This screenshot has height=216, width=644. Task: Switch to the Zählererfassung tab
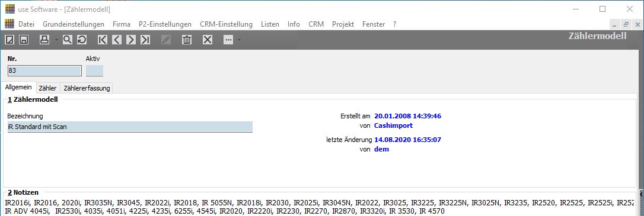[87, 88]
